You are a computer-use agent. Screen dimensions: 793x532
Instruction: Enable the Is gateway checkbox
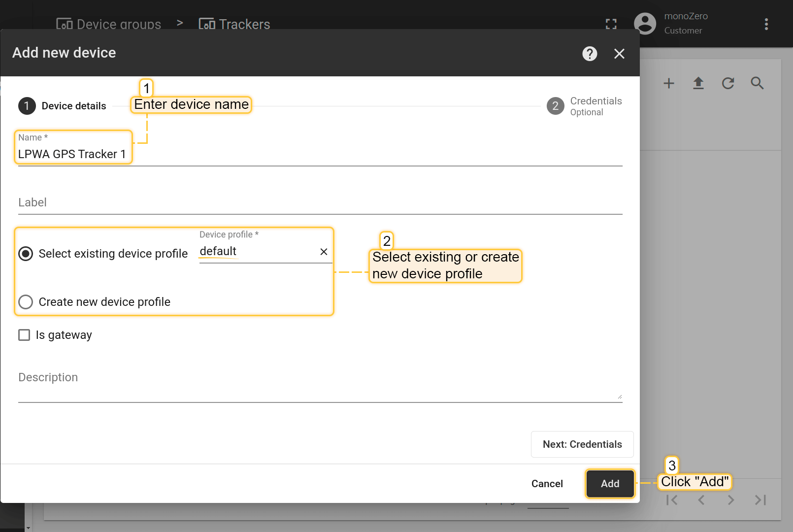tap(24, 335)
